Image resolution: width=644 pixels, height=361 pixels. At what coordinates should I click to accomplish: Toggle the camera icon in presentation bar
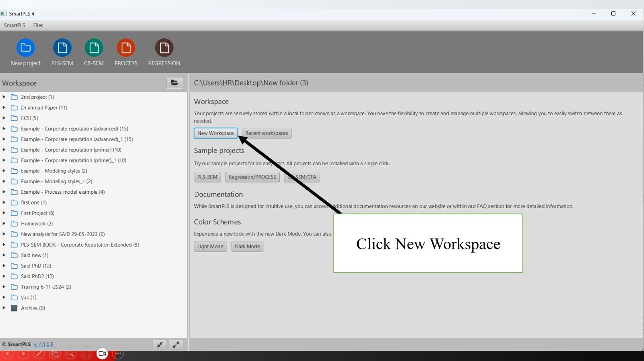102,354
